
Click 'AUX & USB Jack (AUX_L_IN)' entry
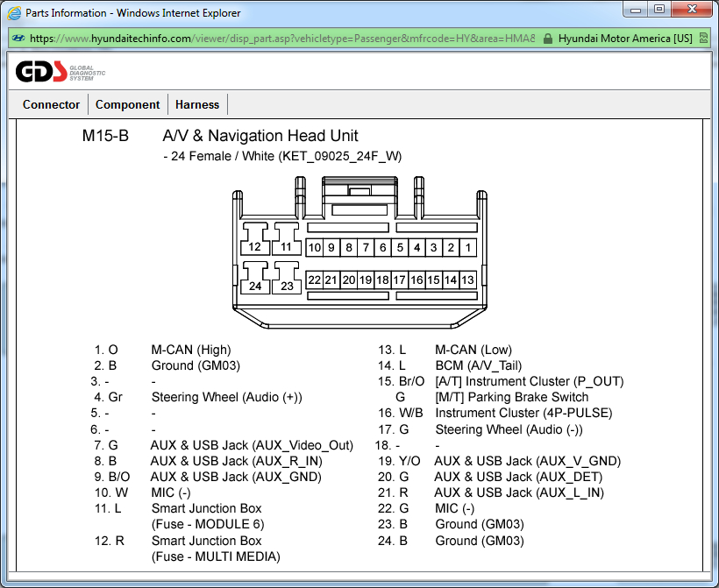click(519, 492)
